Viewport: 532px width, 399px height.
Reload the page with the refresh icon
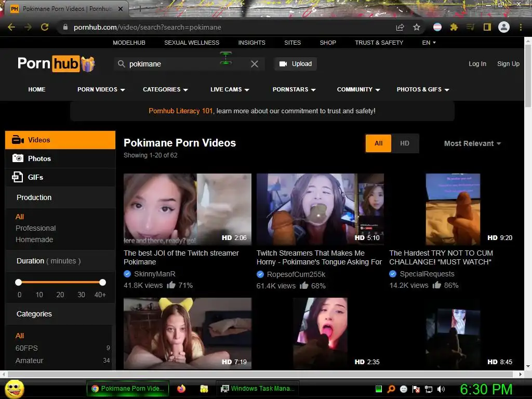(45, 27)
